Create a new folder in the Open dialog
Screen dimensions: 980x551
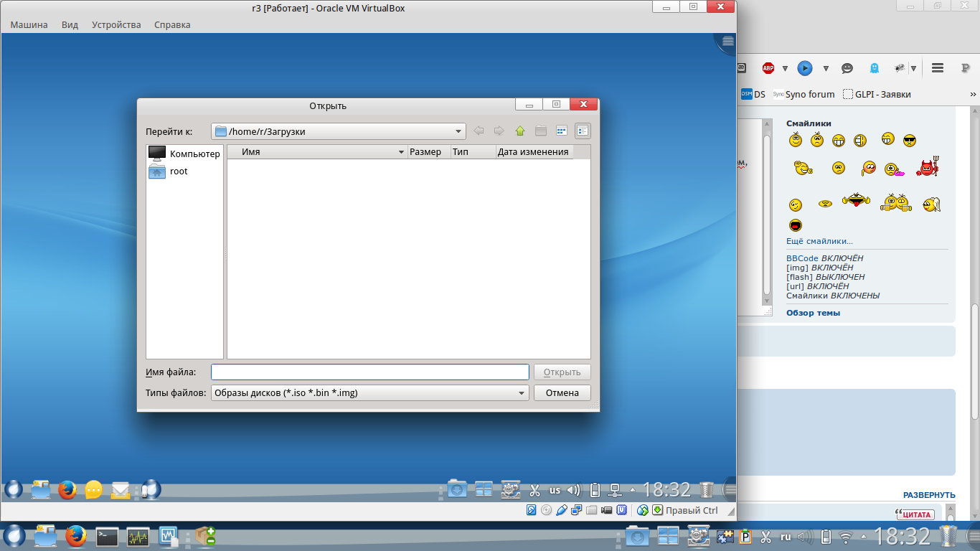point(541,131)
